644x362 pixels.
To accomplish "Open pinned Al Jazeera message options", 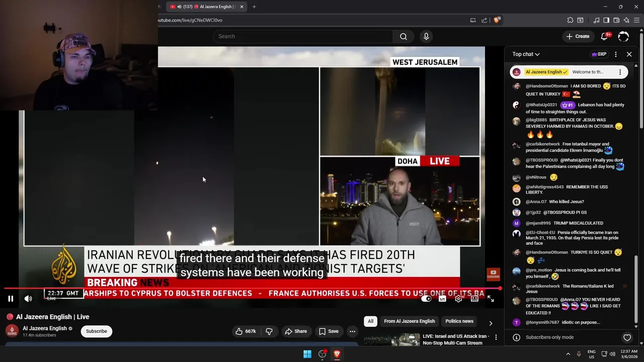I will tap(620, 72).
